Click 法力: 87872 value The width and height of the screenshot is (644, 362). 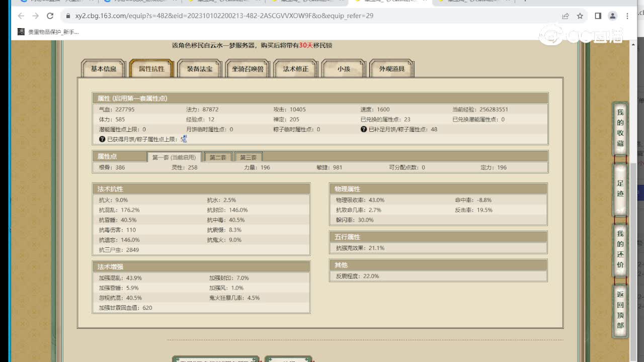coord(202,109)
